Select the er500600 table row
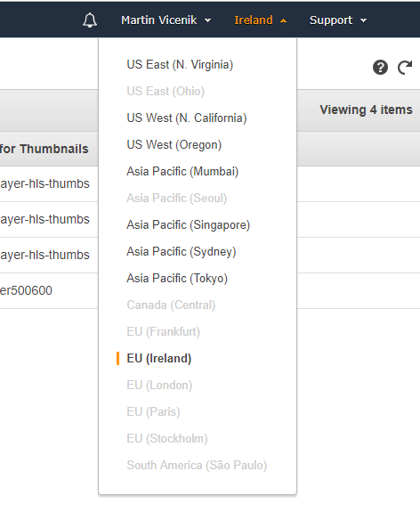 (x=49, y=290)
